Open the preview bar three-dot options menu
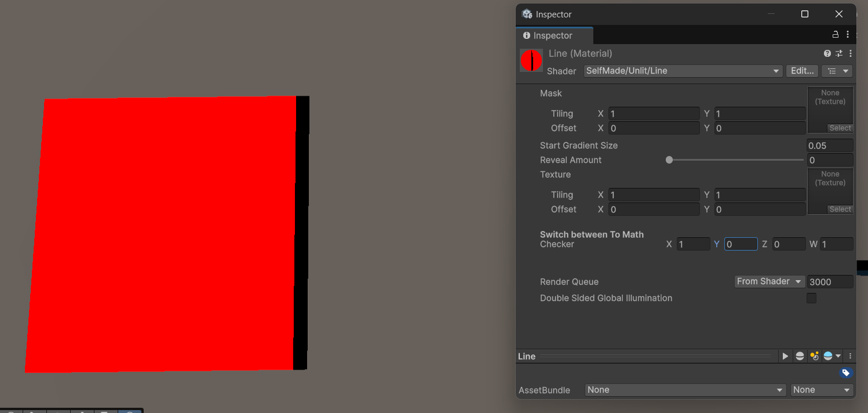Screen dimensions: 868x413 (x=850, y=356)
